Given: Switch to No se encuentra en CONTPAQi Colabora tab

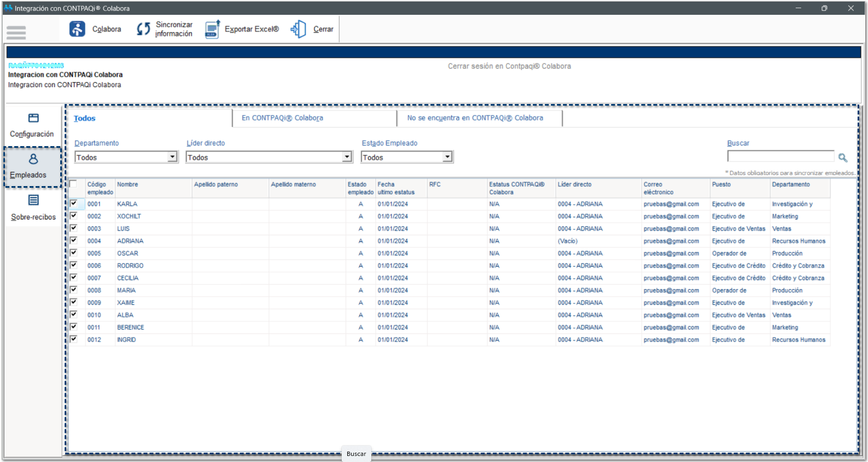Looking at the screenshot, I should [x=475, y=118].
